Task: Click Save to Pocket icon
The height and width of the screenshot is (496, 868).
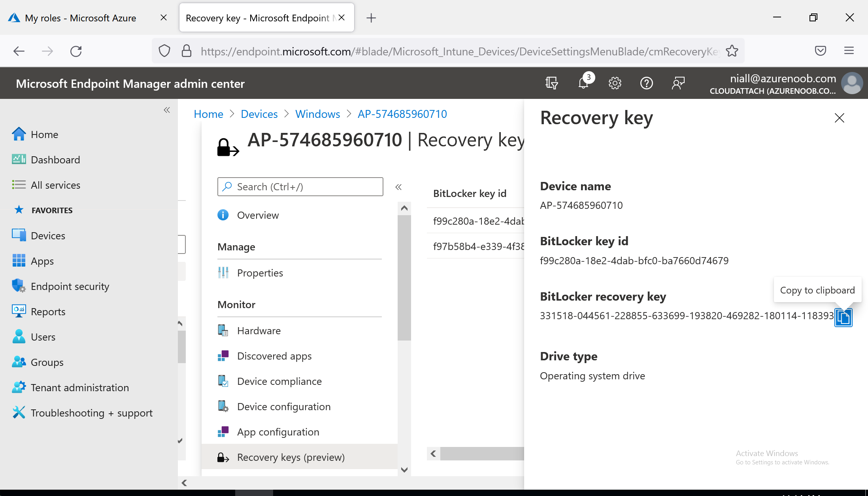Action: (821, 51)
